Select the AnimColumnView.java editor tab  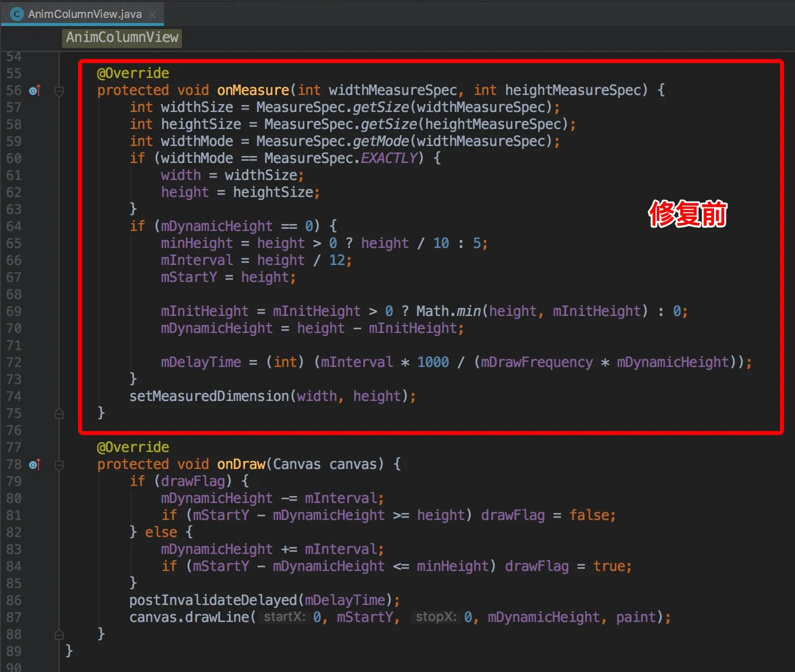pos(82,14)
